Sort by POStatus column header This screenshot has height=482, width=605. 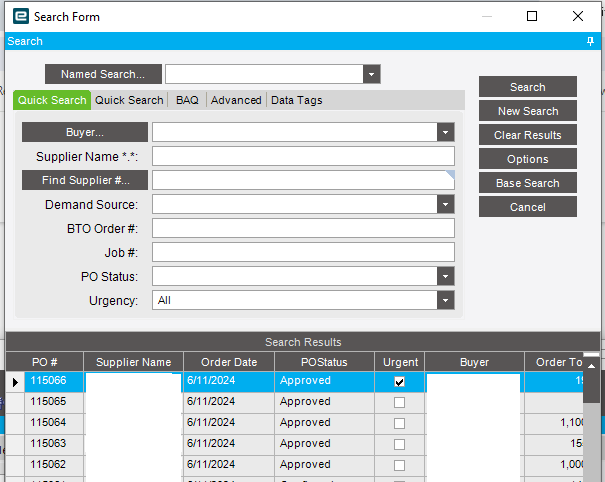pos(324,362)
